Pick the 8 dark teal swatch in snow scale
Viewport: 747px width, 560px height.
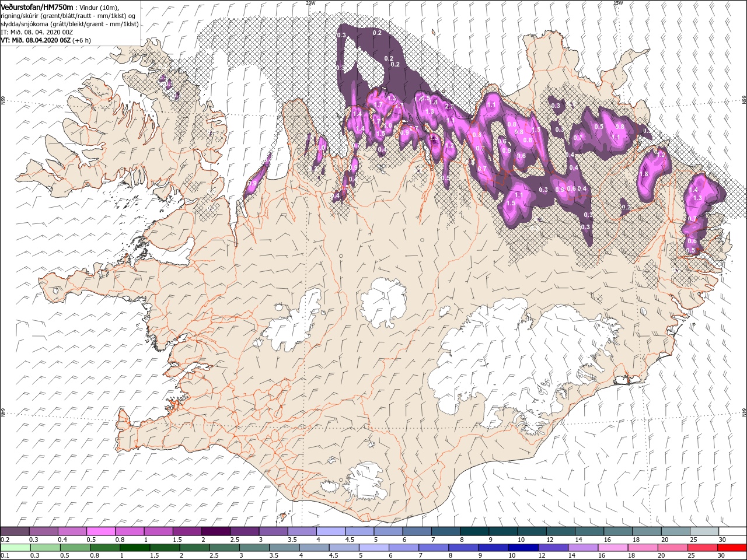(475, 531)
